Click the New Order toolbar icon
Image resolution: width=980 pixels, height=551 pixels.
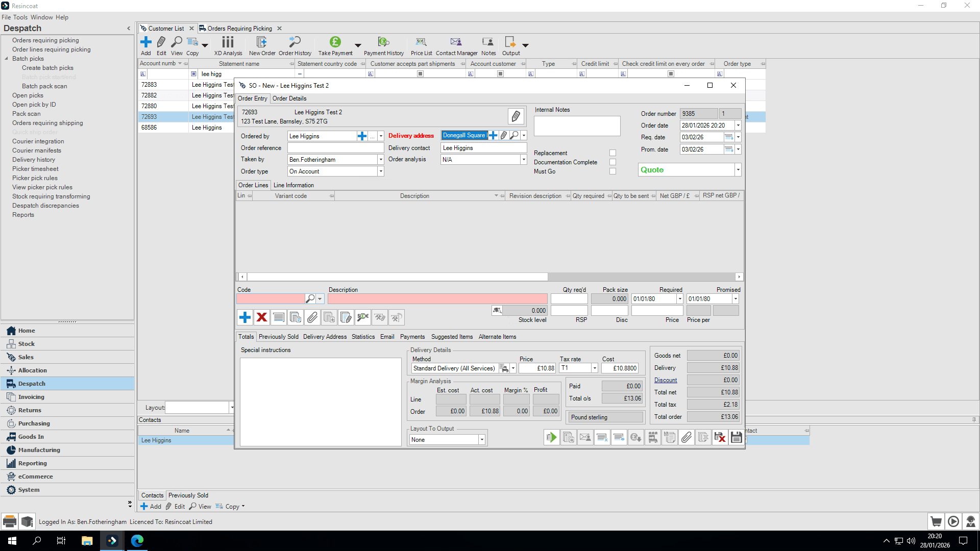coord(262,46)
